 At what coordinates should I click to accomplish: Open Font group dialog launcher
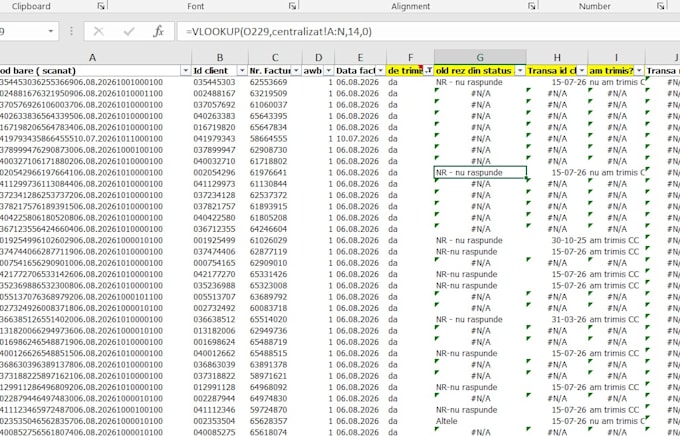click(x=293, y=6)
